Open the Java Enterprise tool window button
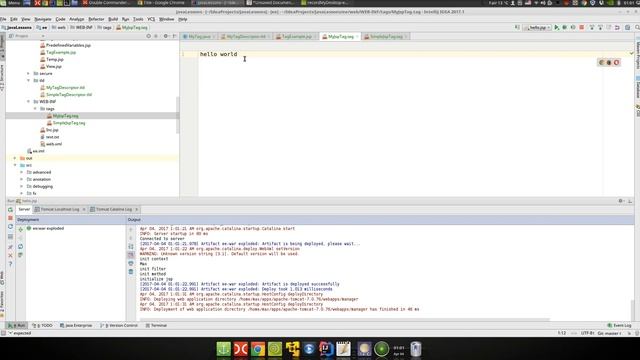 (x=76, y=325)
